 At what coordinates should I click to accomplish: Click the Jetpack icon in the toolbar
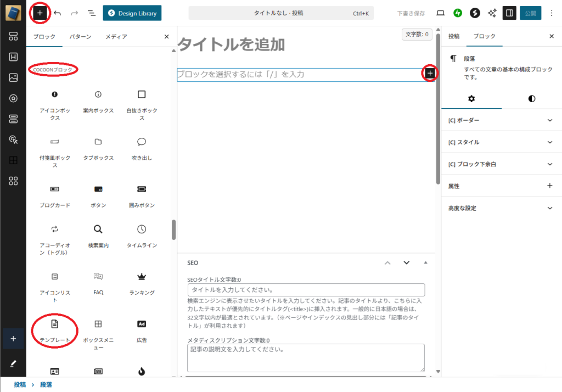pos(458,13)
